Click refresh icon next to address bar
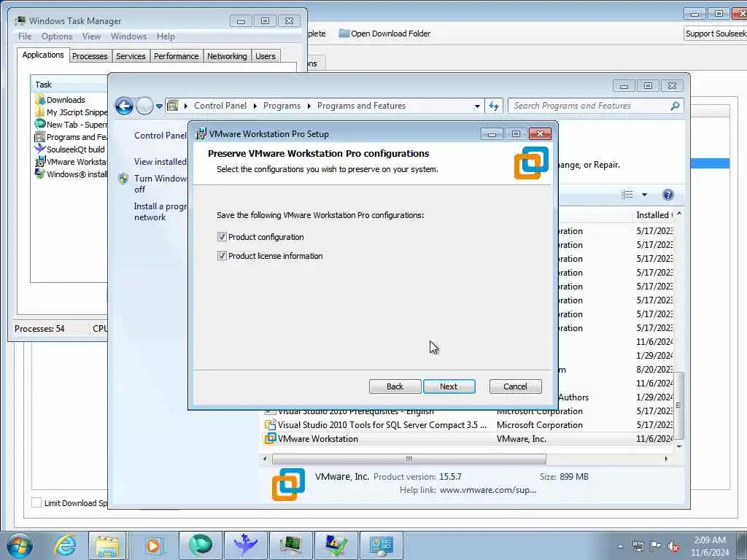747x560 pixels. [494, 106]
